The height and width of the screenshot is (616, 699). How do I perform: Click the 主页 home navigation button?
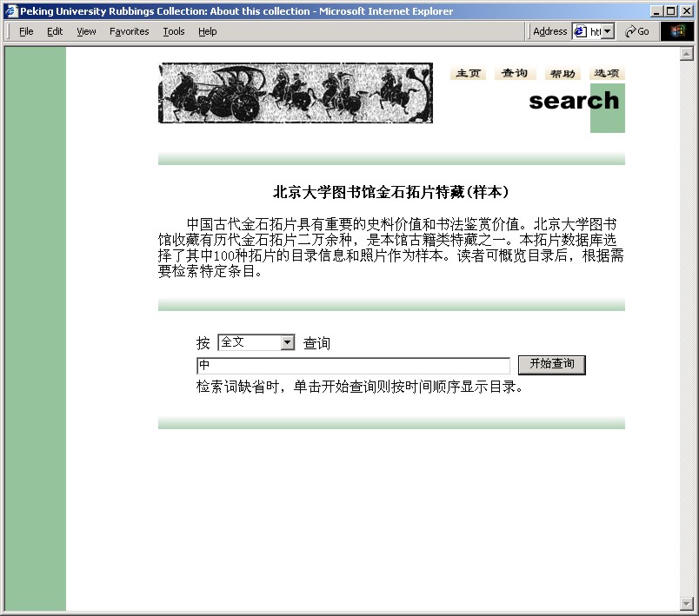coord(468,73)
